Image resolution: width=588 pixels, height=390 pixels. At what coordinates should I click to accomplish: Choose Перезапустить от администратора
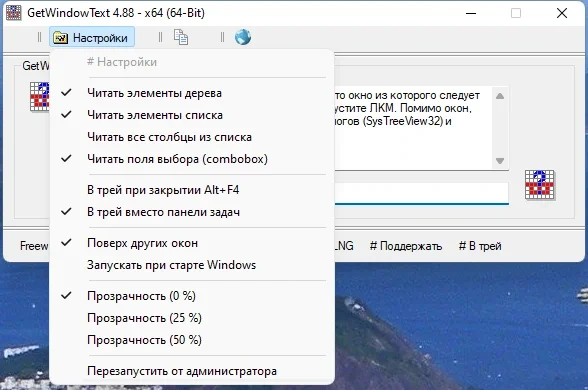coord(192,371)
